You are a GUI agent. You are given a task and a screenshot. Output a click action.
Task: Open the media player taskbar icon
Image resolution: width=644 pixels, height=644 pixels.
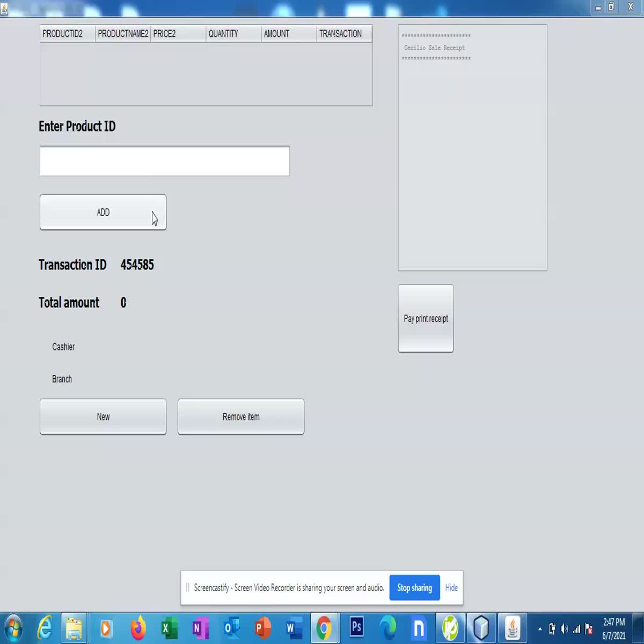click(106, 628)
